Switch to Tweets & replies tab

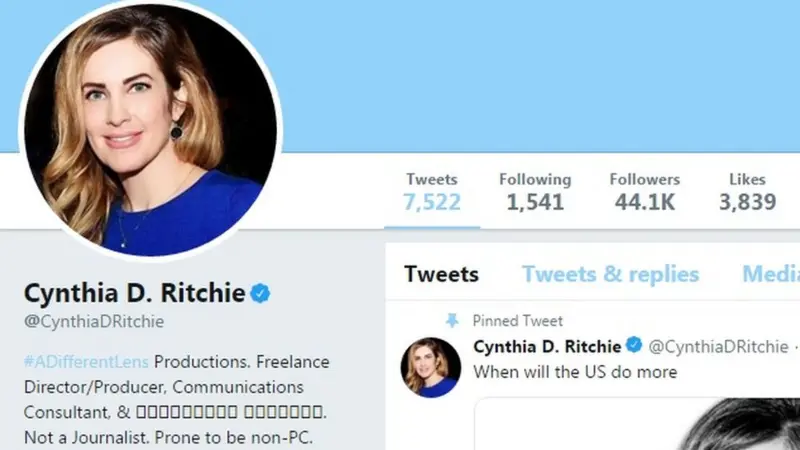[610, 274]
